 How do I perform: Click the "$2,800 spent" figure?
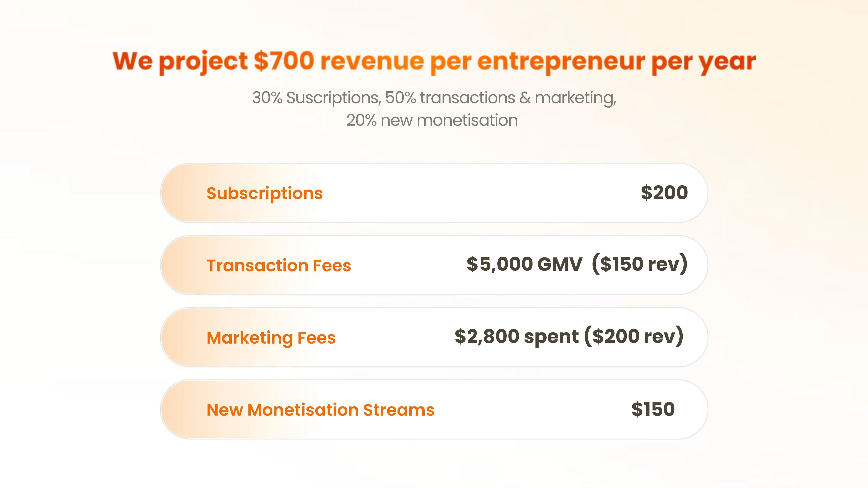click(516, 336)
